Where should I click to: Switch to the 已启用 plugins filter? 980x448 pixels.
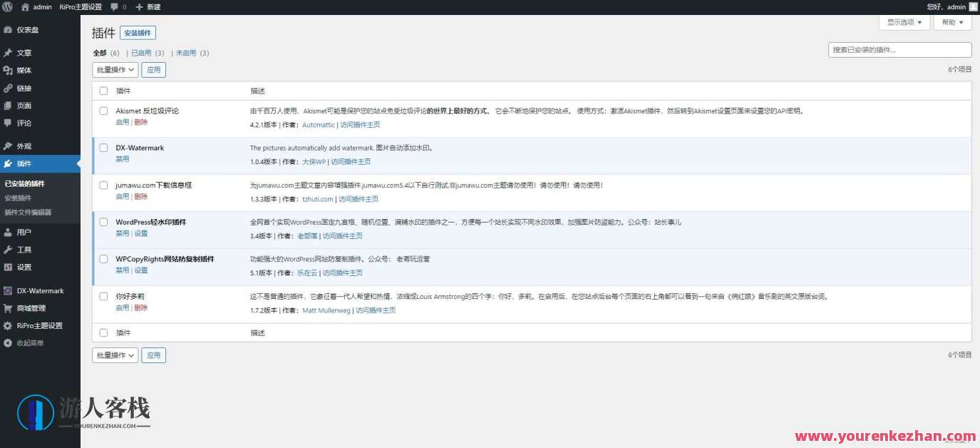[x=140, y=53]
